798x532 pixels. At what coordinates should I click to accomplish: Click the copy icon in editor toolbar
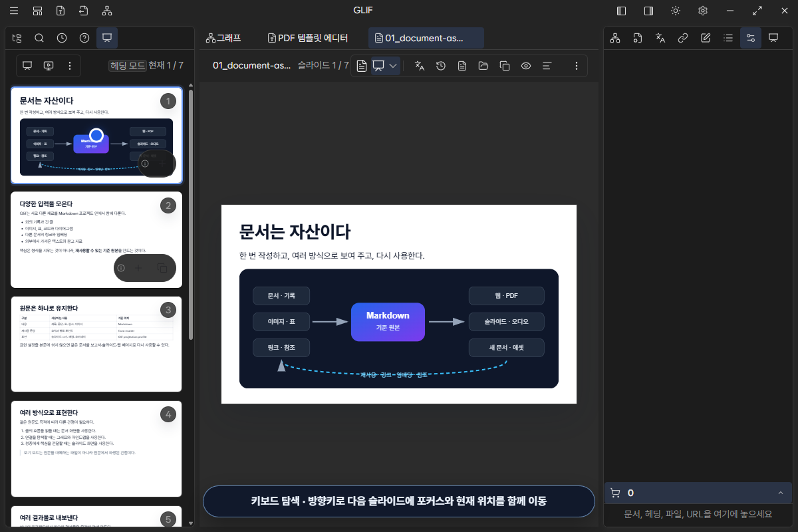coord(505,66)
